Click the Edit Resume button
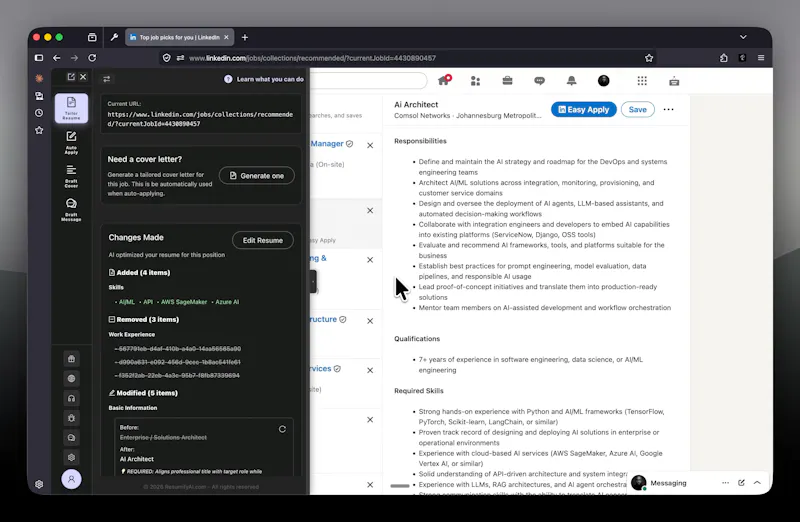This screenshot has height=522, width=800. 263,240
